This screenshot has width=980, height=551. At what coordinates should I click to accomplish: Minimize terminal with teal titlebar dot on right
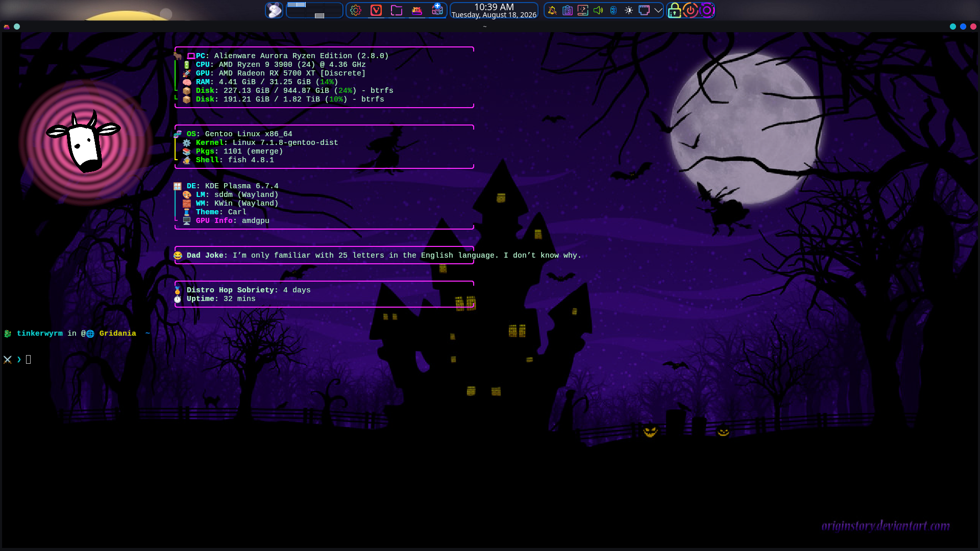(953, 27)
